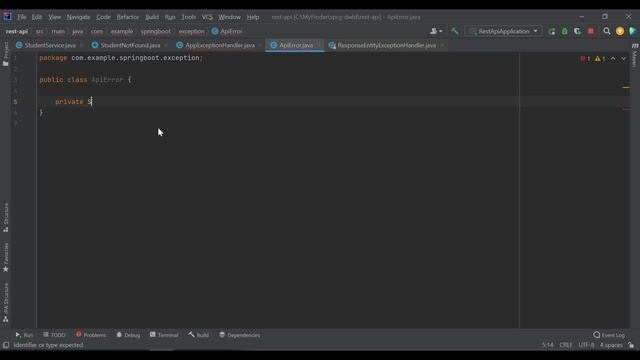Click the ApiError class breadcrumb
The width and height of the screenshot is (640, 360).
coord(227,31)
